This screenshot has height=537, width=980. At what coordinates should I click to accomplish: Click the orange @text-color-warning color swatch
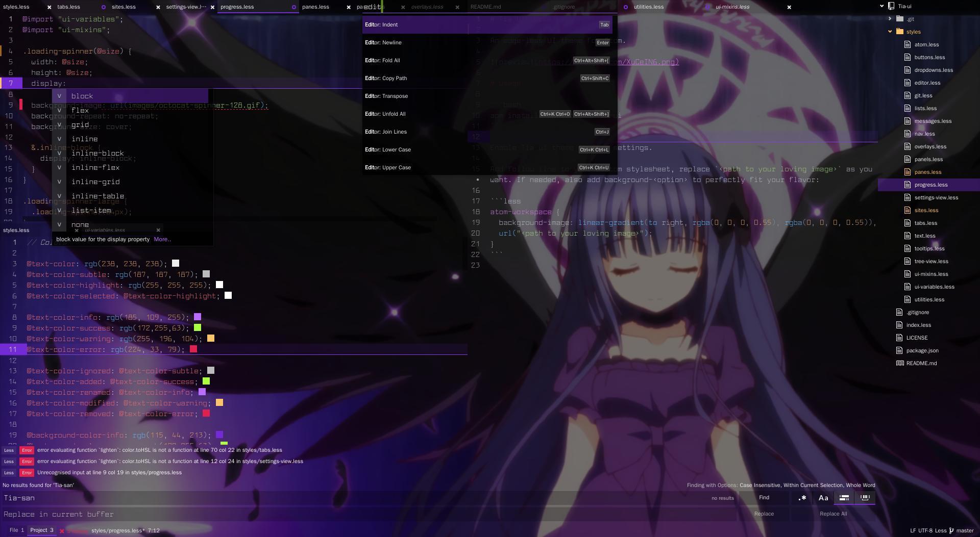[x=211, y=339]
